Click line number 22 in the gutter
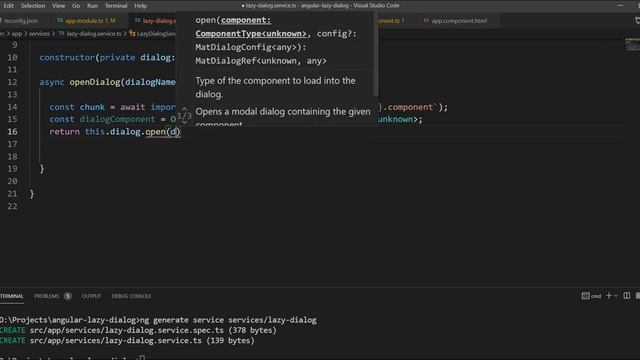This screenshot has height=360, width=640. tap(12, 207)
